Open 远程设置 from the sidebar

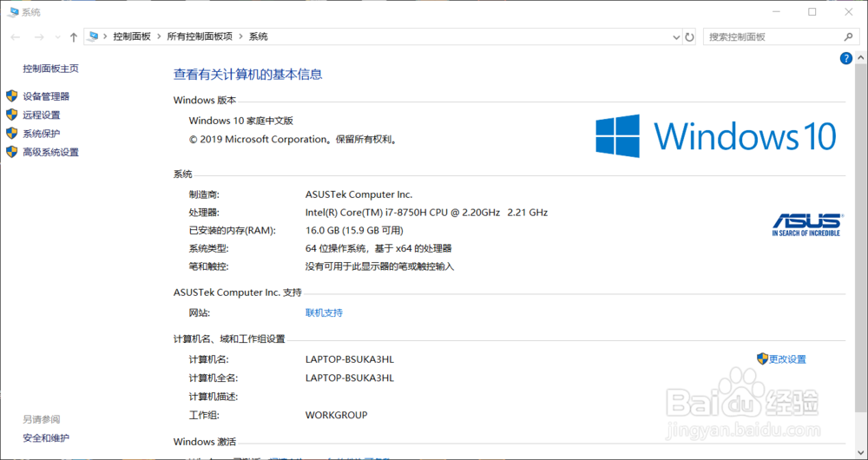[x=42, y=115]
